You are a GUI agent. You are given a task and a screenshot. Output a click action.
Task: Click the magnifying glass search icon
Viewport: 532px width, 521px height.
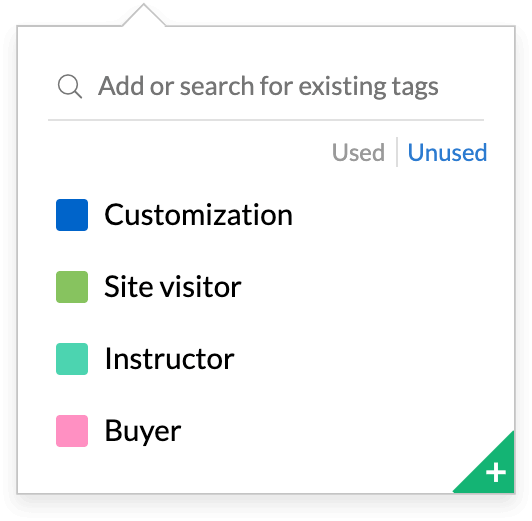[70, 86]
